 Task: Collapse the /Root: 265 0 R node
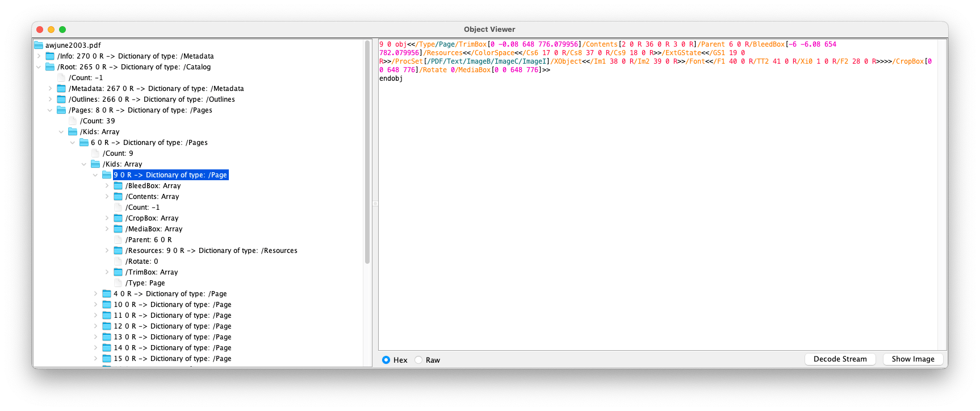pyautogui.click(x=39, y=67)
